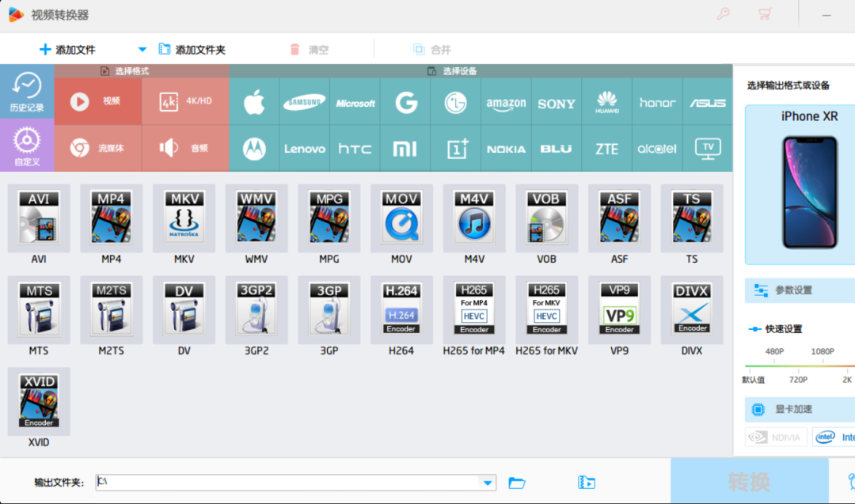This screenshot has height=504, width=855.
Task: Pick the 3GP format icon
Action: coord(329,309)
